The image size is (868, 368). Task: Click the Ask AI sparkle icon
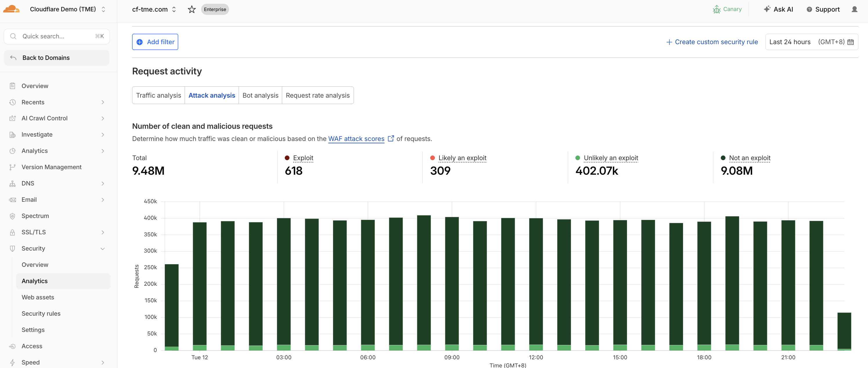pos(767,9)
